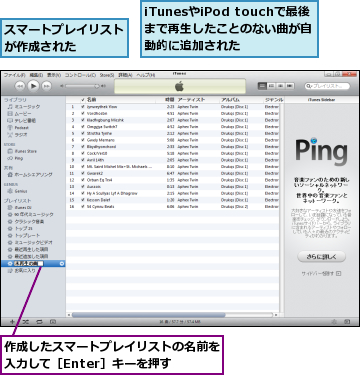Skip to the previous track

[x=20, y=86]
